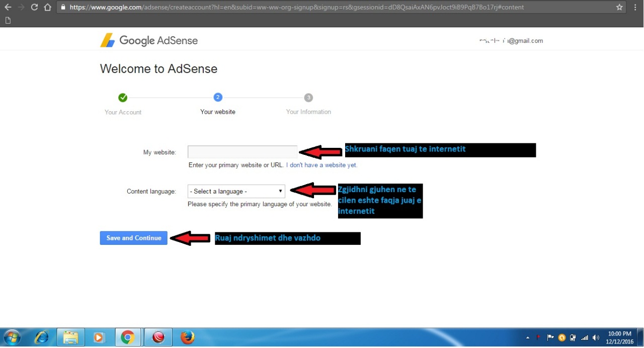
Task: Launch Internet Explorer from the taskbar
Action: click(42, 337)
